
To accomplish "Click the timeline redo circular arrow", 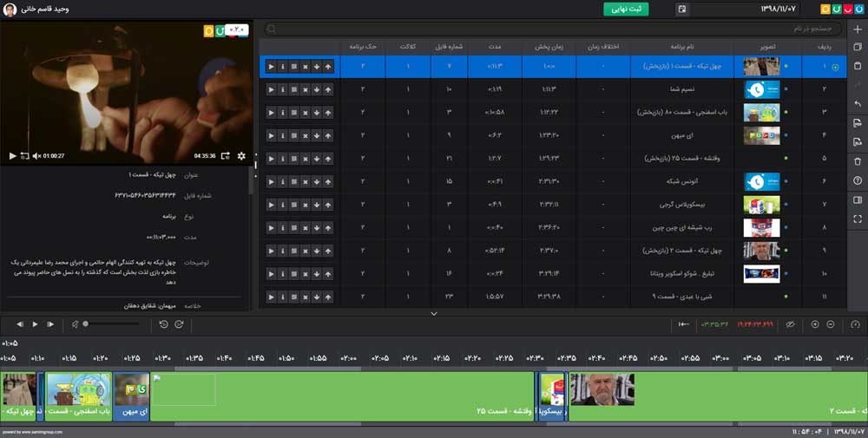I will [179, 324].
